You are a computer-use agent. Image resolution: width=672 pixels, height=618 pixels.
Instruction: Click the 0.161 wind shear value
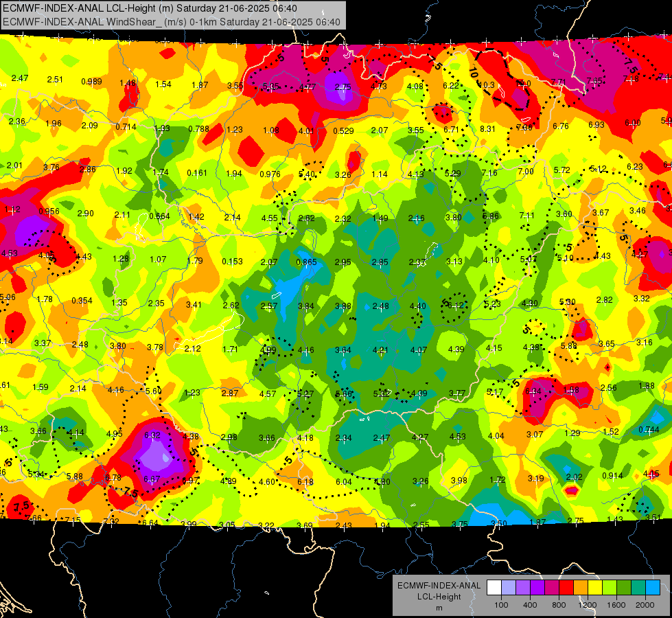[x=197, y=173]
